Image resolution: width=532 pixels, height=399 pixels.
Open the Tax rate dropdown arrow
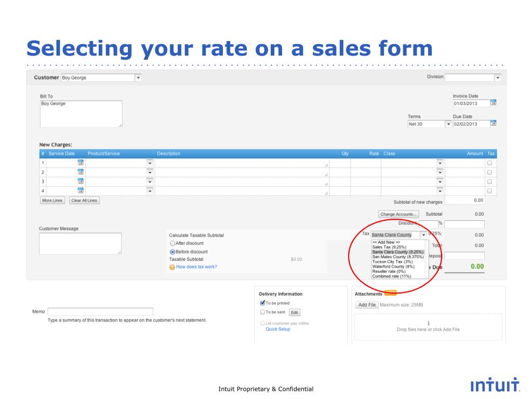[423, 235]
